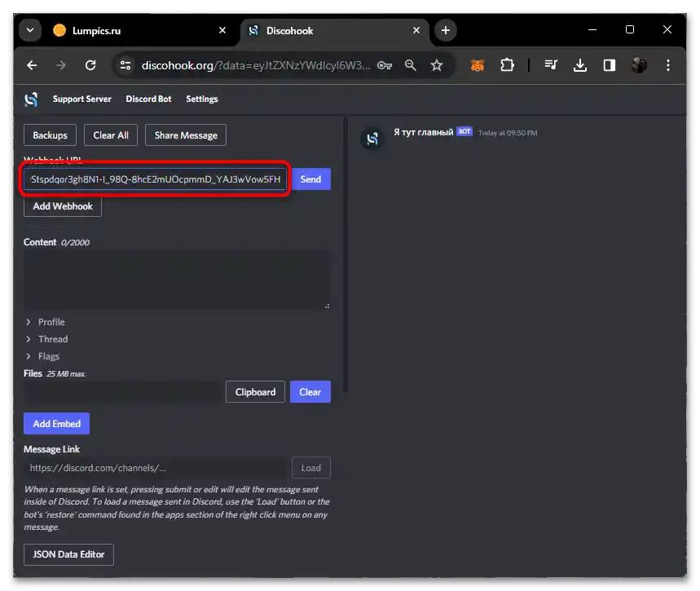Close the Lumpics.ru tab

222,30
